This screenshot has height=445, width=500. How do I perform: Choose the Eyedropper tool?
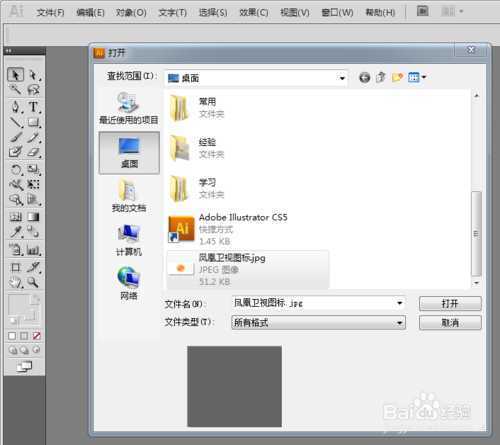click(x=16, y=232)
